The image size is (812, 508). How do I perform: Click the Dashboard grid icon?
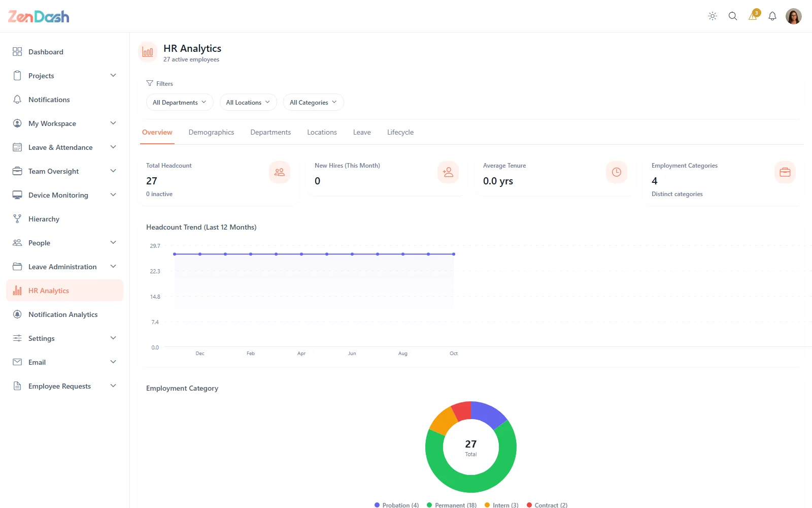[x=17, y=52]
